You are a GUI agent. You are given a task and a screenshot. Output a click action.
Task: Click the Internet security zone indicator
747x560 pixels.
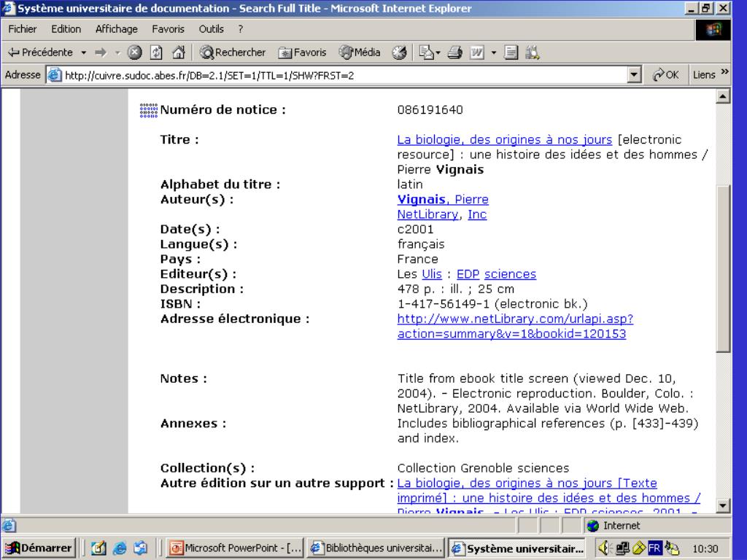[x=657, y=526]
